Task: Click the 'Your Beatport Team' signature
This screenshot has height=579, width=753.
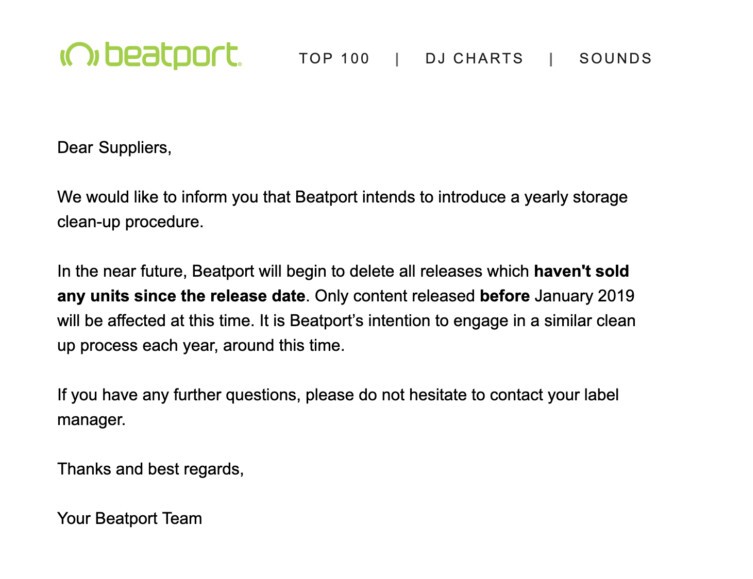Action: point(130,519)
